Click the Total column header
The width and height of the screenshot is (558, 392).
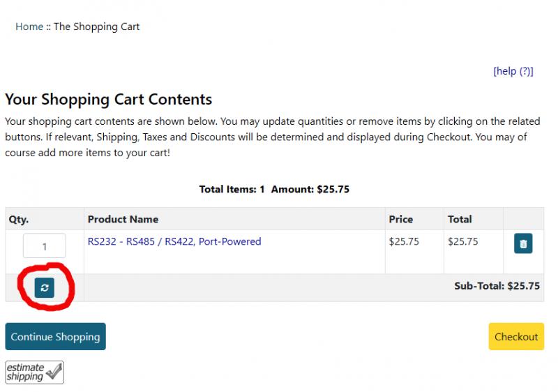(x=460, y=219)
